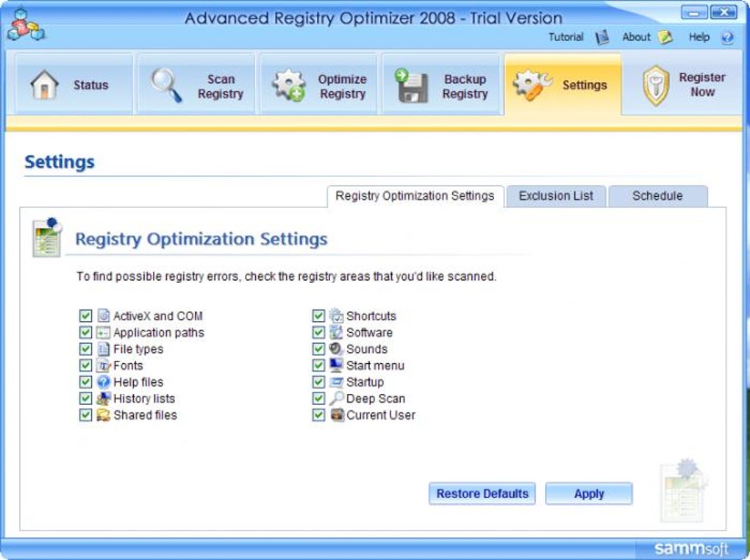The height and width of the screenshot is (560, 750).
Task: Minimize the Advanced Registry Optimizer window
Action: (694, 12)
